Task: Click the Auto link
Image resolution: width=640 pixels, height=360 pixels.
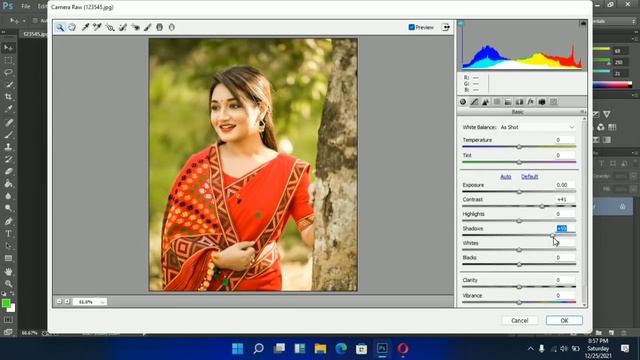Action: pos(506,177)
